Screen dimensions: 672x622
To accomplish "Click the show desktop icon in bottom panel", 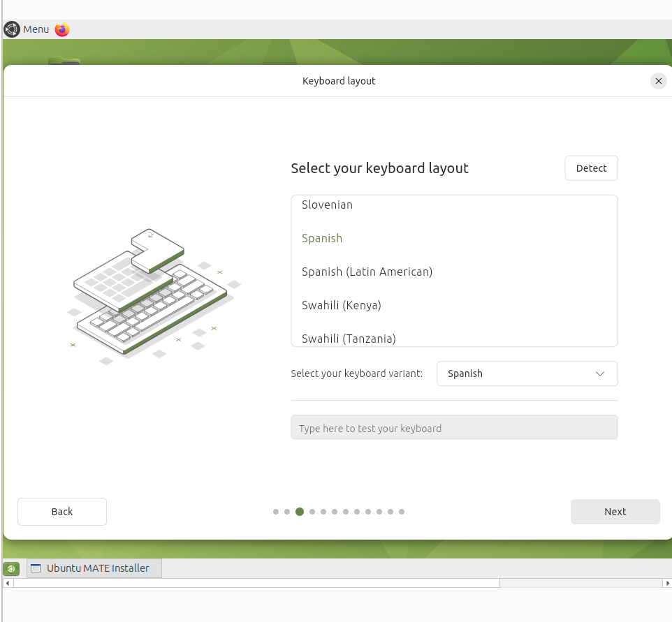I will coord(11,569).
